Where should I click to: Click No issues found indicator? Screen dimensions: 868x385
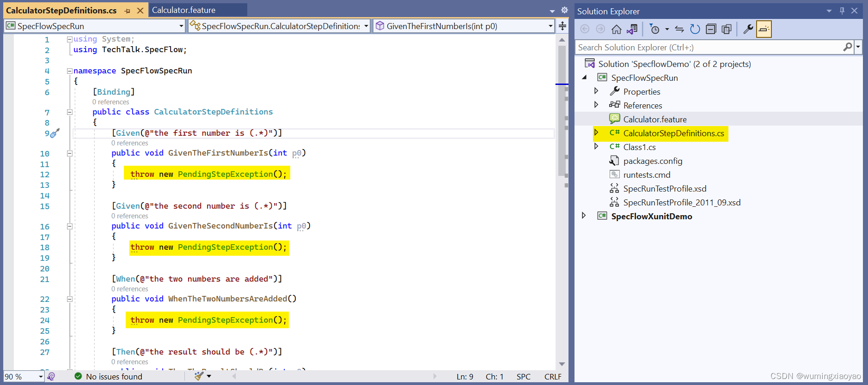109,377
